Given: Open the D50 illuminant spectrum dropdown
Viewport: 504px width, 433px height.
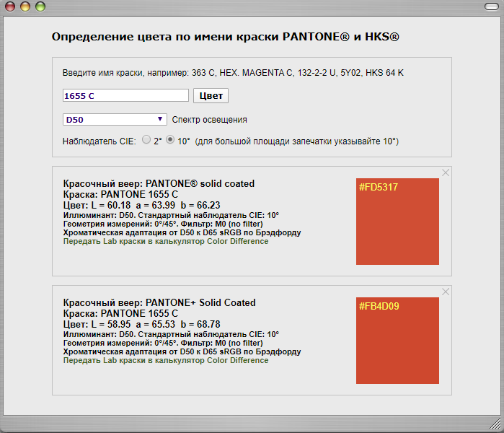Looking at the screenshot, I should coord(115,119).
